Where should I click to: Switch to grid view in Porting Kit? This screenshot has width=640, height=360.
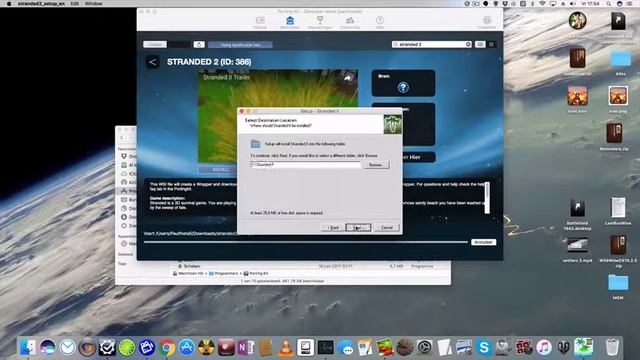pos(491,44)
